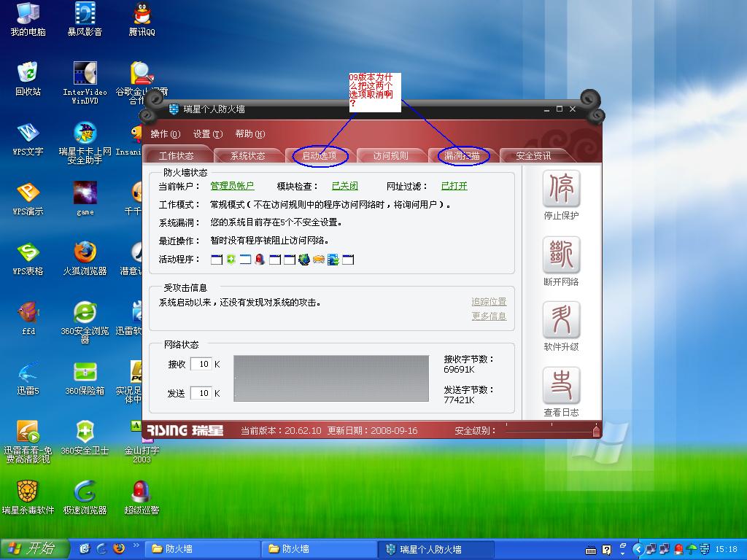Viewport: 747px width, 560px height.
Task: Open the 设置(T) menu
Action: click(208, 134)
